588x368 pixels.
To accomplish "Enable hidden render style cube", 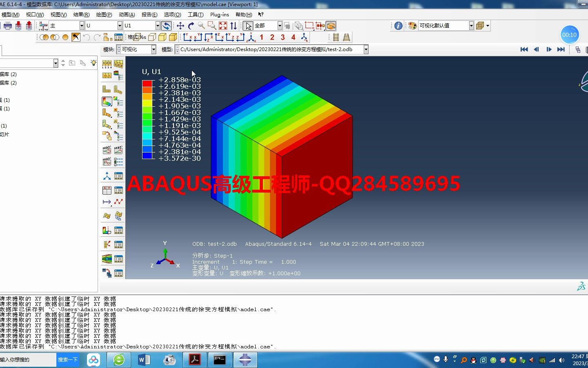I will (x=152, y=37).
